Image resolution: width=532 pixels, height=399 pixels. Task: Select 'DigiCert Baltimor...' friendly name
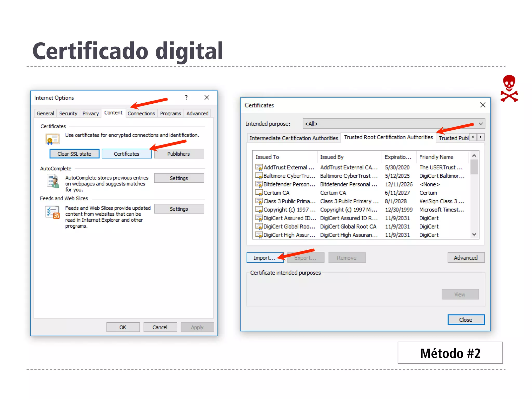click(x=442, y=176)
